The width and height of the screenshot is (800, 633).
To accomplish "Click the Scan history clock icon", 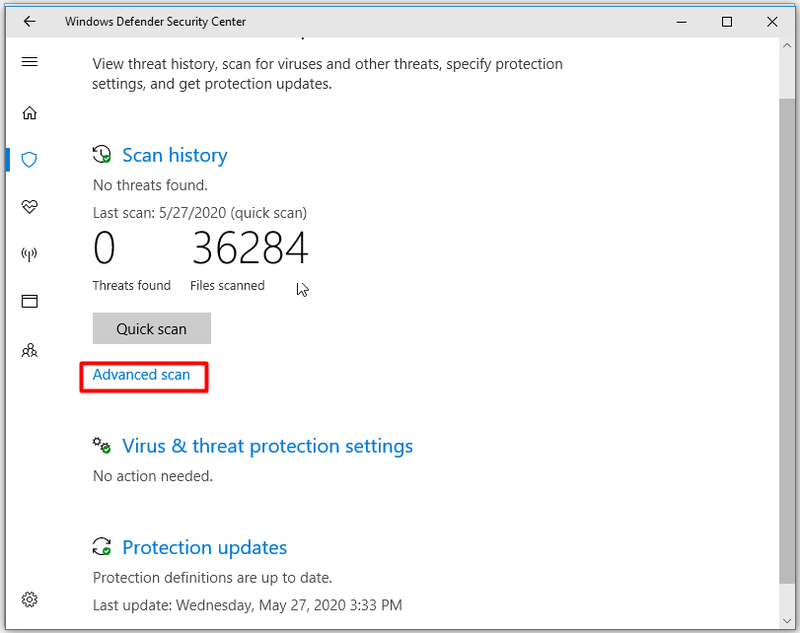I will point(102,154).
